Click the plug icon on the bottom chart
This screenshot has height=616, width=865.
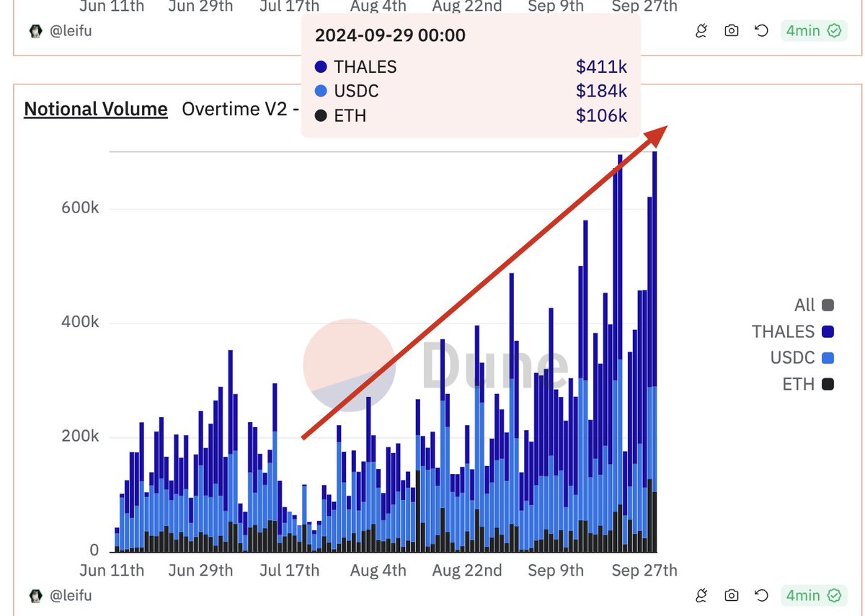coord(701,596)
